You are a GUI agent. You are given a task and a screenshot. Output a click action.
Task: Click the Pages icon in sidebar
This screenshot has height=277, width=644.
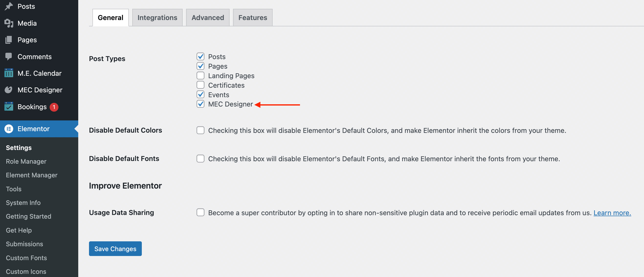pos(9,40)
